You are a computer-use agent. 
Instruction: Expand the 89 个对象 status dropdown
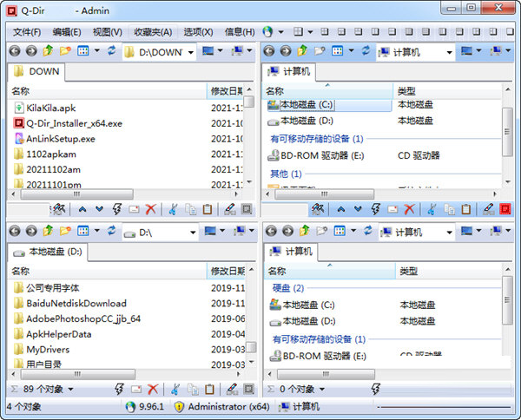click(x=70, y=389)
